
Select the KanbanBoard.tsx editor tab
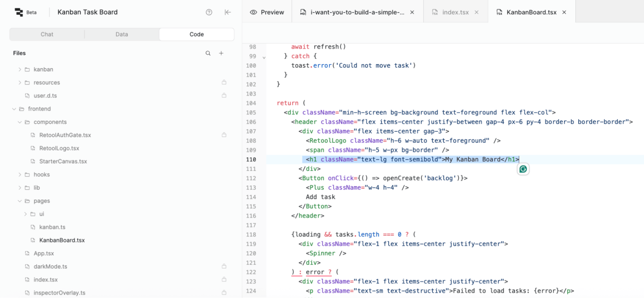click(531, 12)
